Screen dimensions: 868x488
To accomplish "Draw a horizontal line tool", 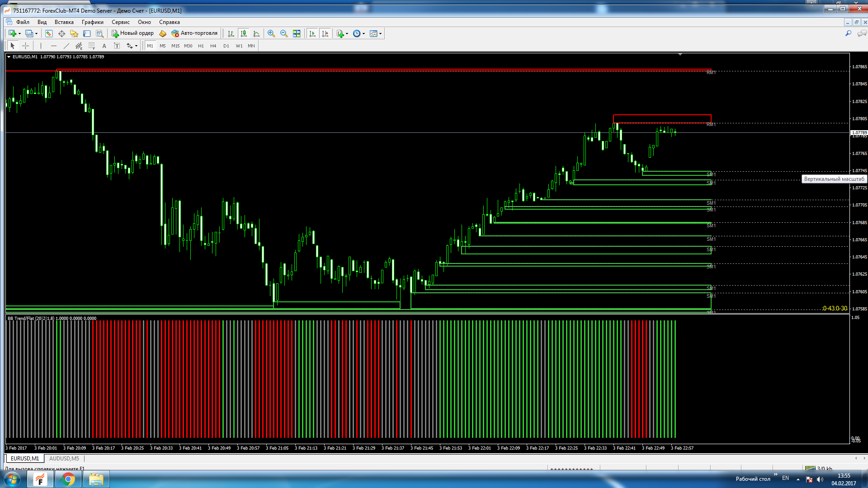I will coord(54,46).
